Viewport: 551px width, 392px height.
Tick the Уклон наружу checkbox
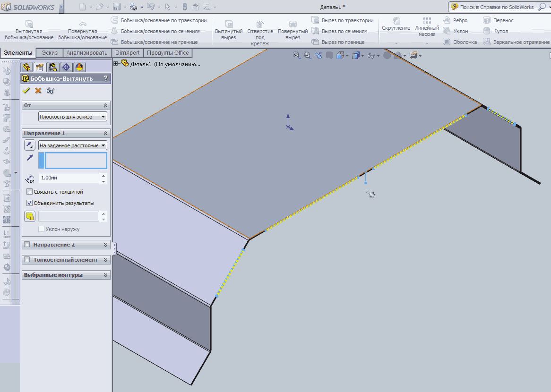(41, 229)
